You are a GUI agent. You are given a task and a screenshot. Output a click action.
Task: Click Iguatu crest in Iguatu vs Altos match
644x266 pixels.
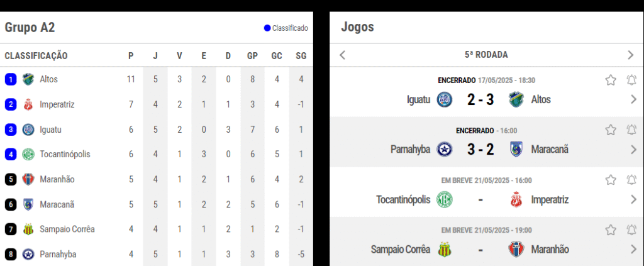(445, 99)
